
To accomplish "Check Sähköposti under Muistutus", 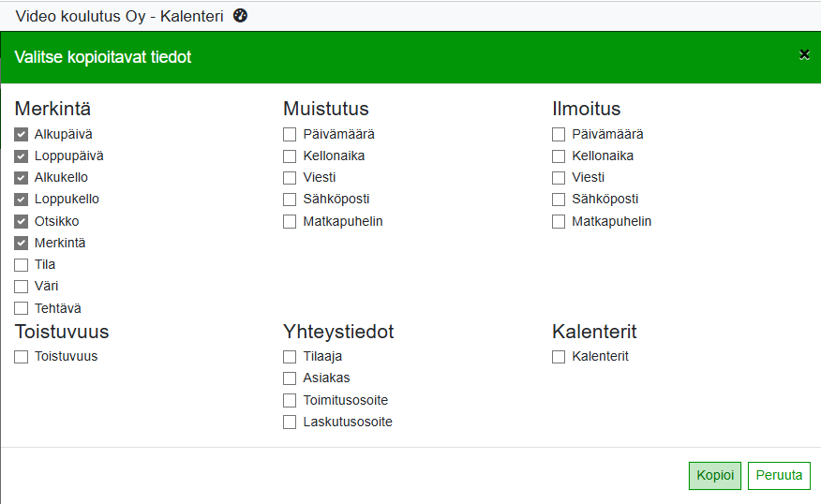I will click(x=290, y=200).
